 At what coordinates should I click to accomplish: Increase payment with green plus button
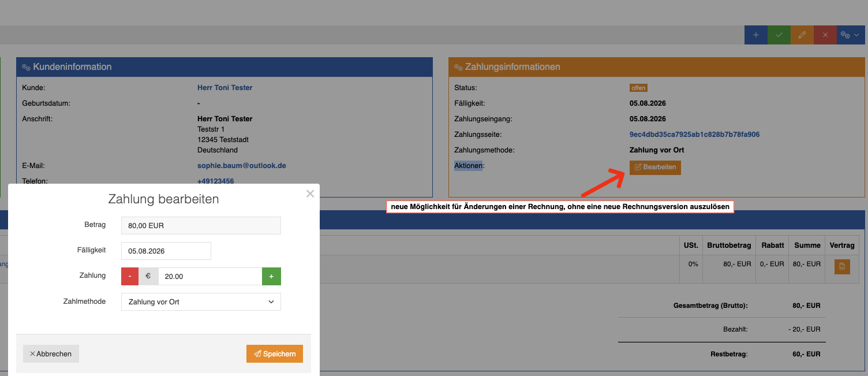(271, 277)
